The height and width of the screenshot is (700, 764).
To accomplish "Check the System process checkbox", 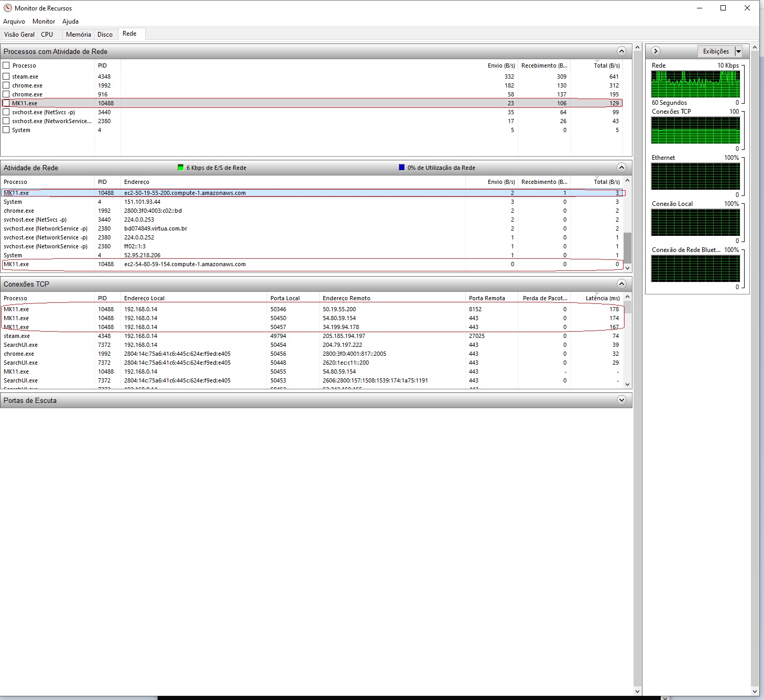I will click(6, 130).
